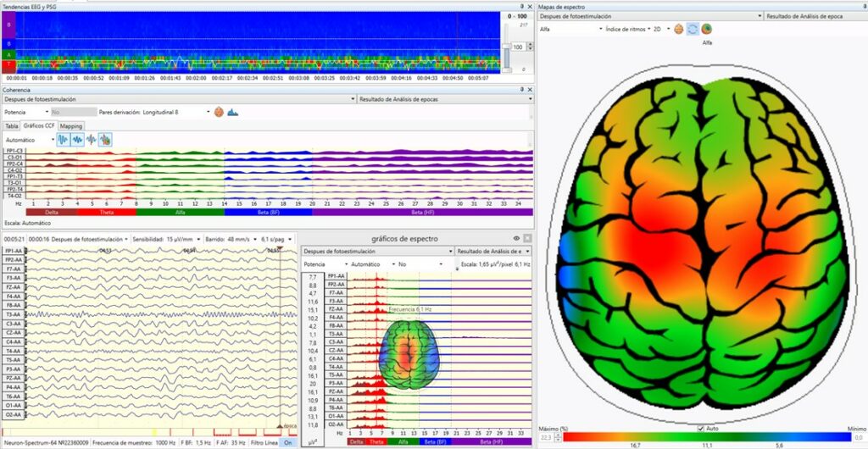This screenshot has width=868, height=449.
Task: Open Resultado de Análisis de epocas dropdown in Coherencia
Action: (446, 99)
